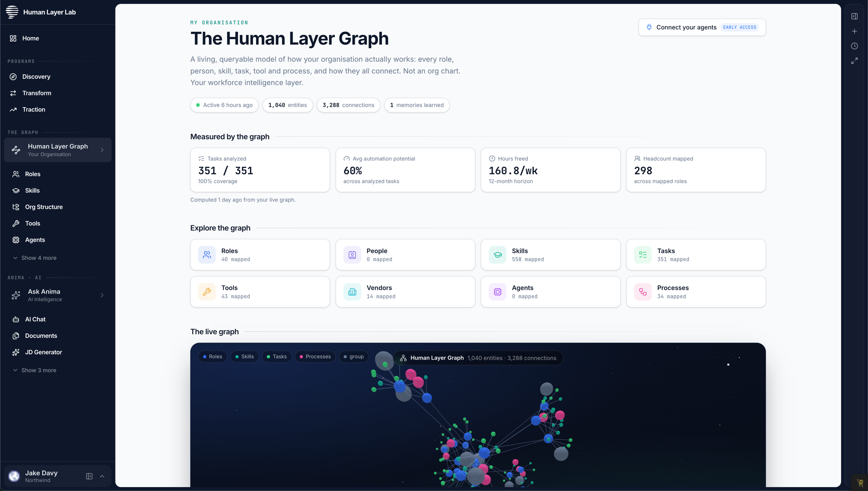Click the People card badge icon

coord(352,255)
